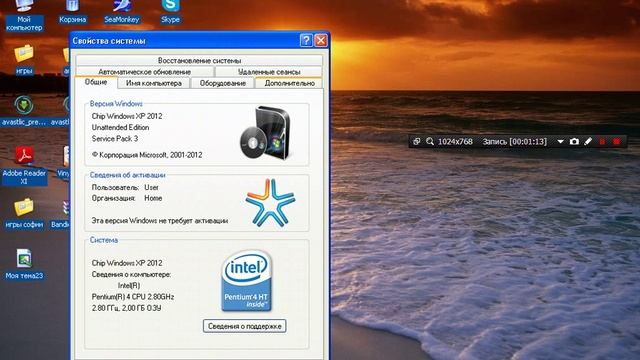Screen dimensions: 640x360
Task: Click the Эта версия Windows не требует активации text
Action: 160,221
